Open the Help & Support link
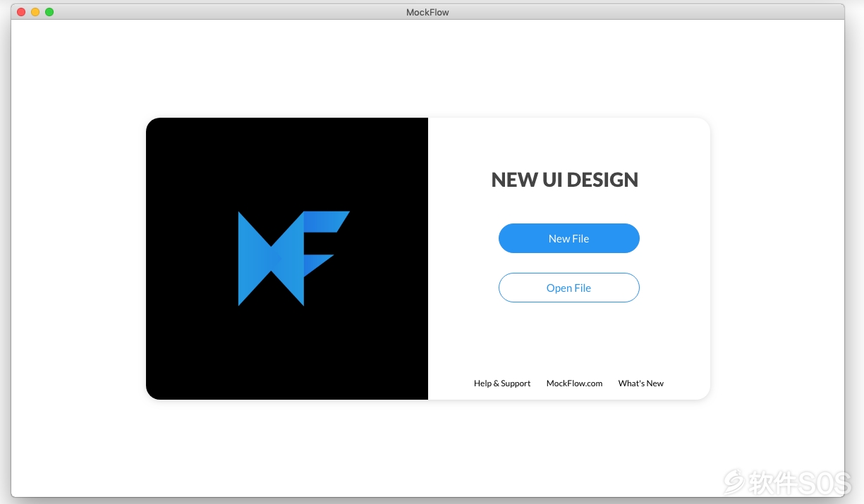The image size is (864, 504). tap(502, 383)
